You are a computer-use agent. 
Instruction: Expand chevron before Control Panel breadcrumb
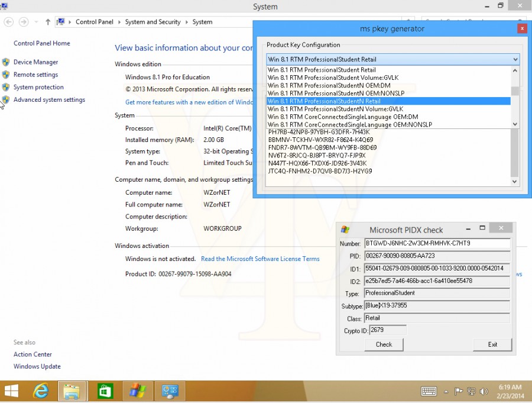(x=70, y=22)
